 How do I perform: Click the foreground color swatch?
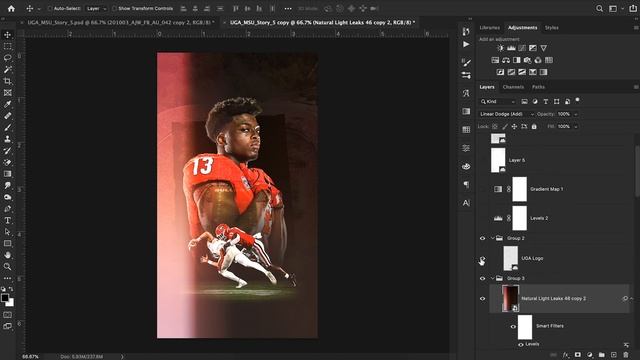coord(4,298)
